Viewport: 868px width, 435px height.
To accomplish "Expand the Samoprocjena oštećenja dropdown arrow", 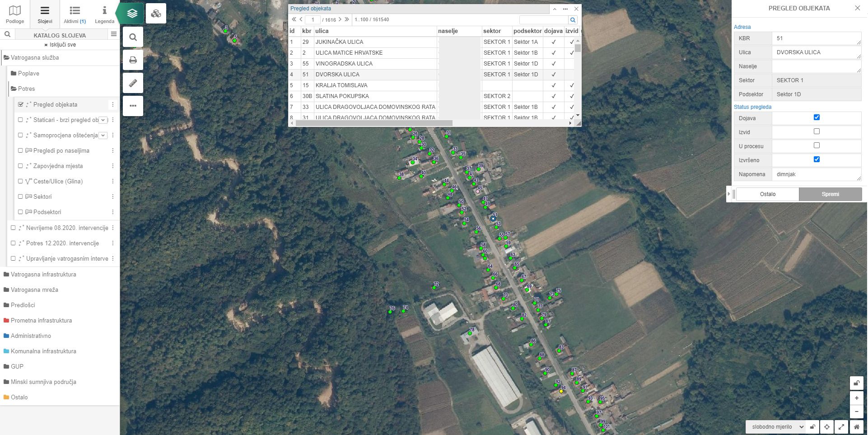I will tap(103, 136).
